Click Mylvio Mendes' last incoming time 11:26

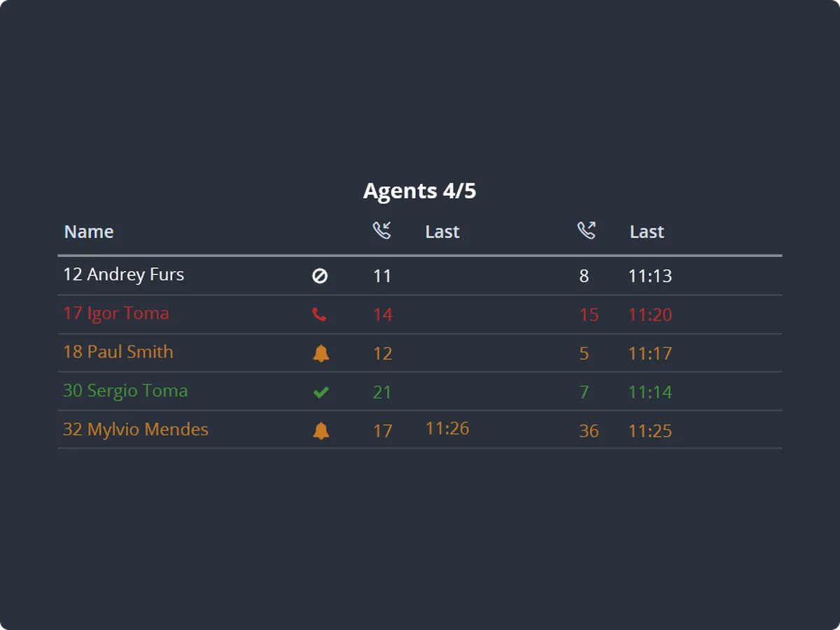pos(447,428)
